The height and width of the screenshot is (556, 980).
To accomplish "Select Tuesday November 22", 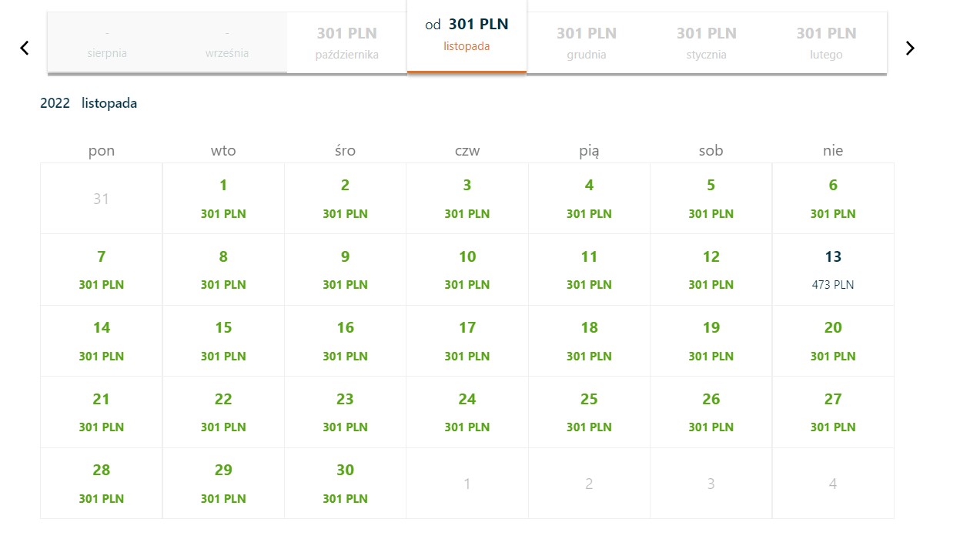I will [223, 412].
